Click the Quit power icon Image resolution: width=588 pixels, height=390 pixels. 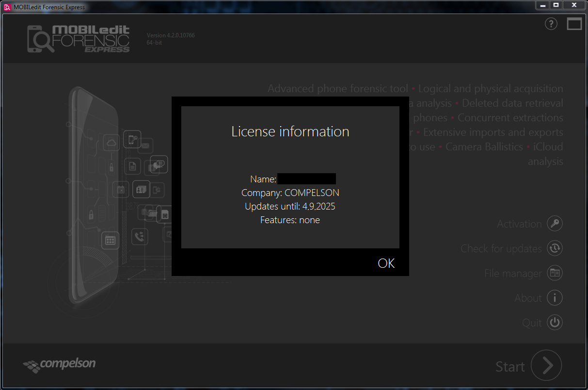click(555, 322)
